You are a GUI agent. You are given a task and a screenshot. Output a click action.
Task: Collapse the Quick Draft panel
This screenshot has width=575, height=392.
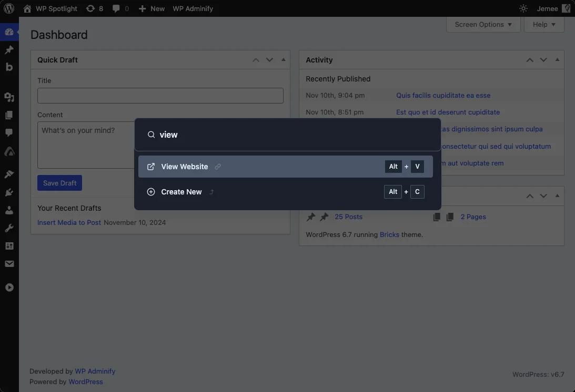click(x=283, y=59)
